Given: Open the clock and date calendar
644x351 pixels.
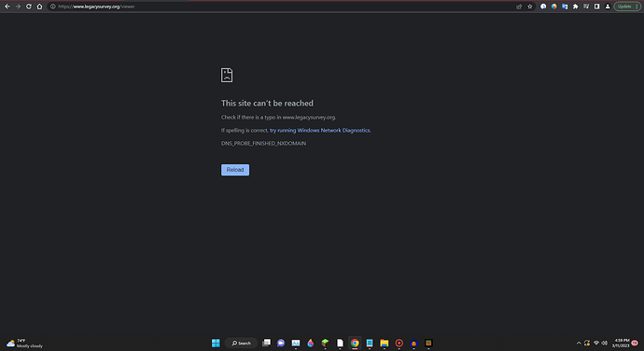Looking at the screenshot, I should click(x=621, y=344).
